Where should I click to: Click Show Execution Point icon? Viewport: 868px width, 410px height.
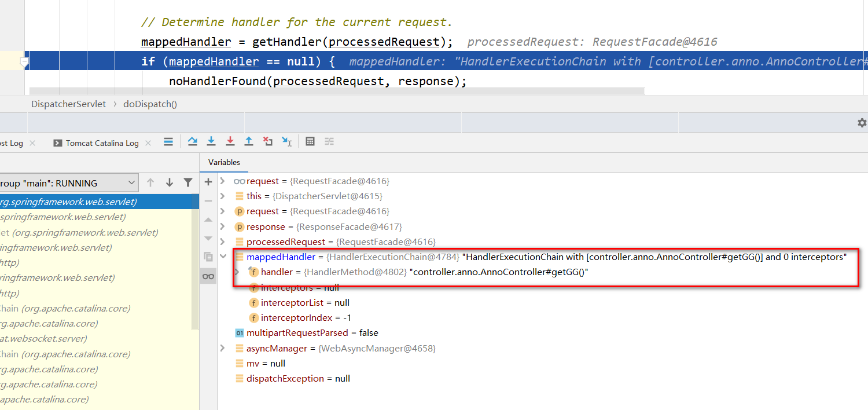click(x=168, y=141)
